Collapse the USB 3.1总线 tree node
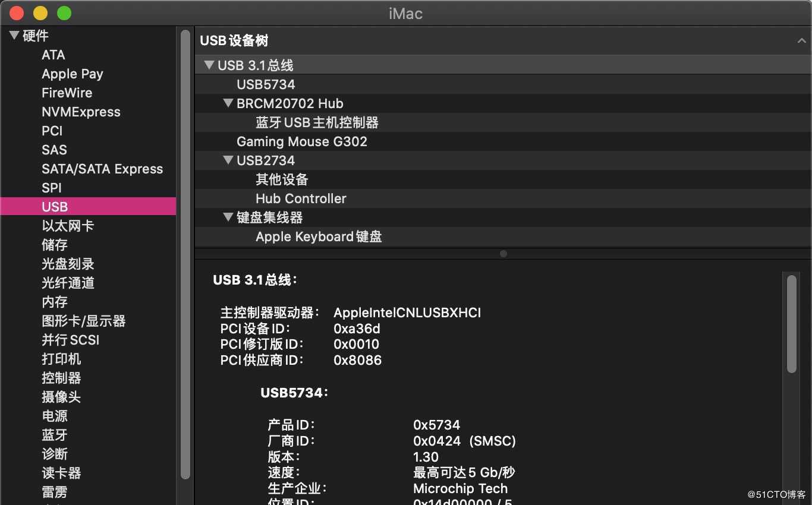 coord(209,65)
